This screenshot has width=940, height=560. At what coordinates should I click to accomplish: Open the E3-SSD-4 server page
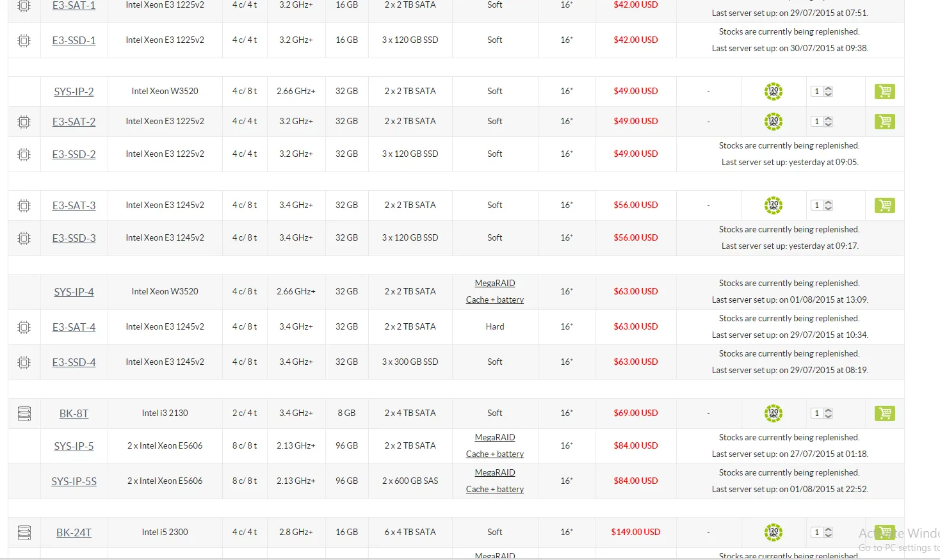coord(74,362)
